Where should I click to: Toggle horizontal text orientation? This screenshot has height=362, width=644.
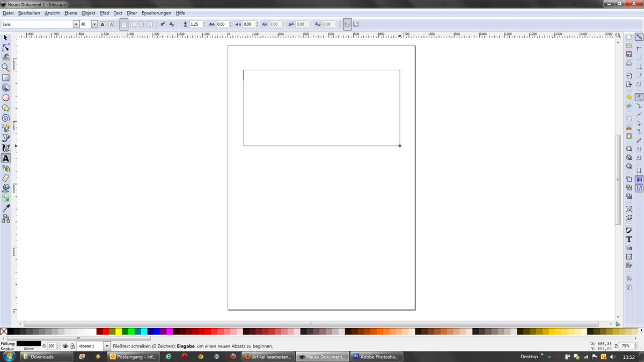(347, 24)
